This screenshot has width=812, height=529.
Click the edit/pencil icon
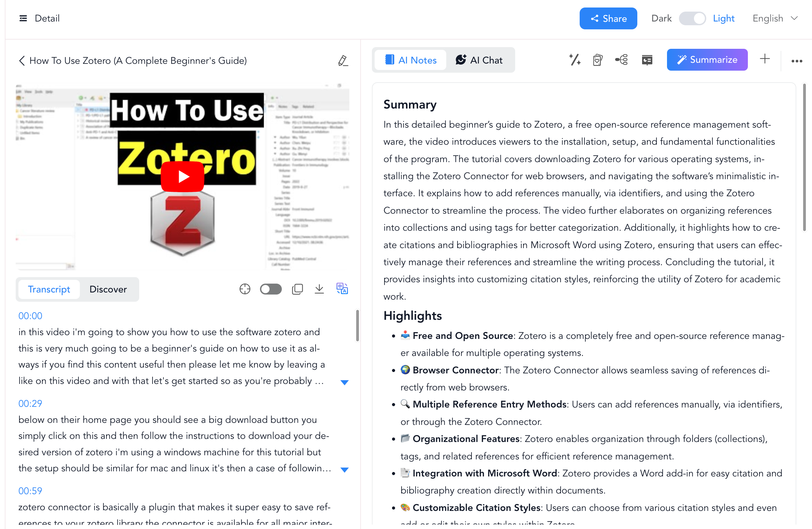coord(342,60)
